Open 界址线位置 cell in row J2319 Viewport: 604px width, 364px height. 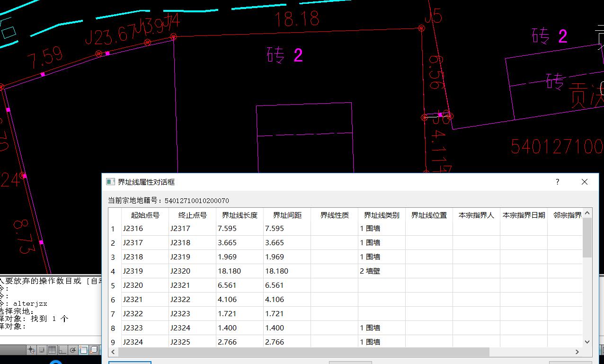coord(429,271)
